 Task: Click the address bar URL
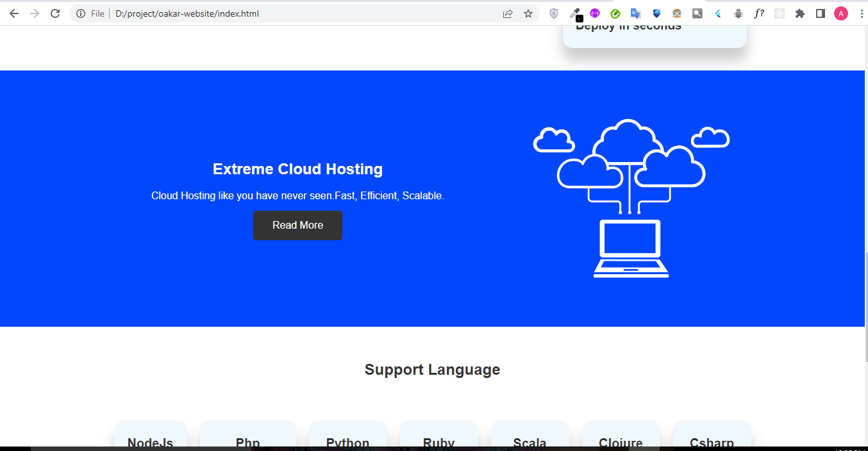(x=187, y=13)
